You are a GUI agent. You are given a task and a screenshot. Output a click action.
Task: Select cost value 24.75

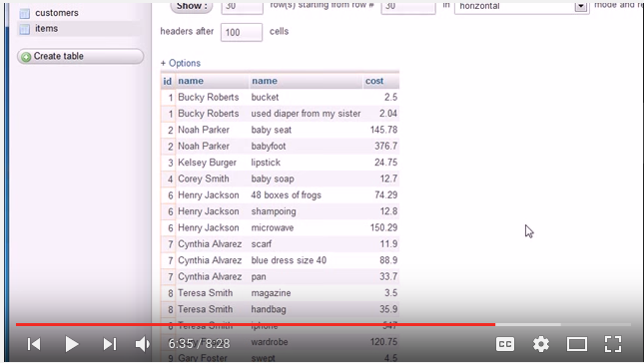point(385,163)
